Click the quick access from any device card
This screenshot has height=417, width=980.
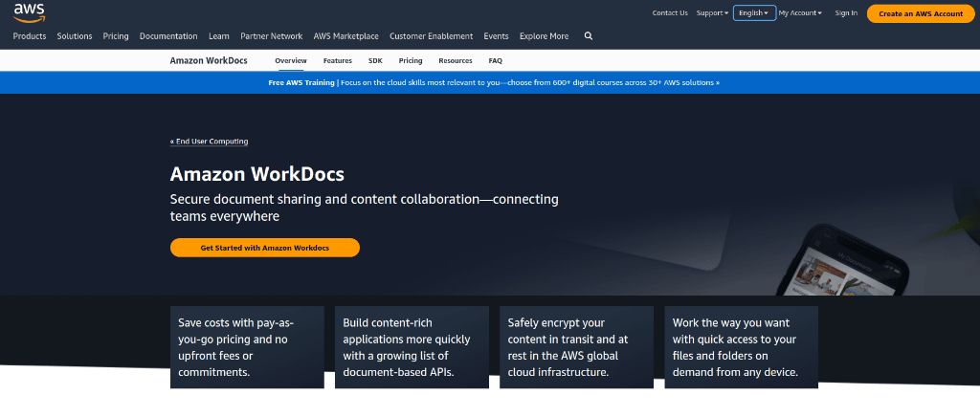(x=742, y=347)
